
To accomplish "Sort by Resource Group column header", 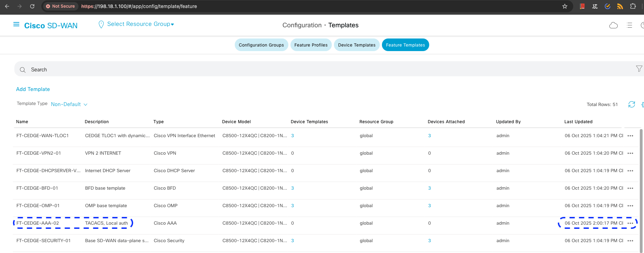I will click(376, 122).
